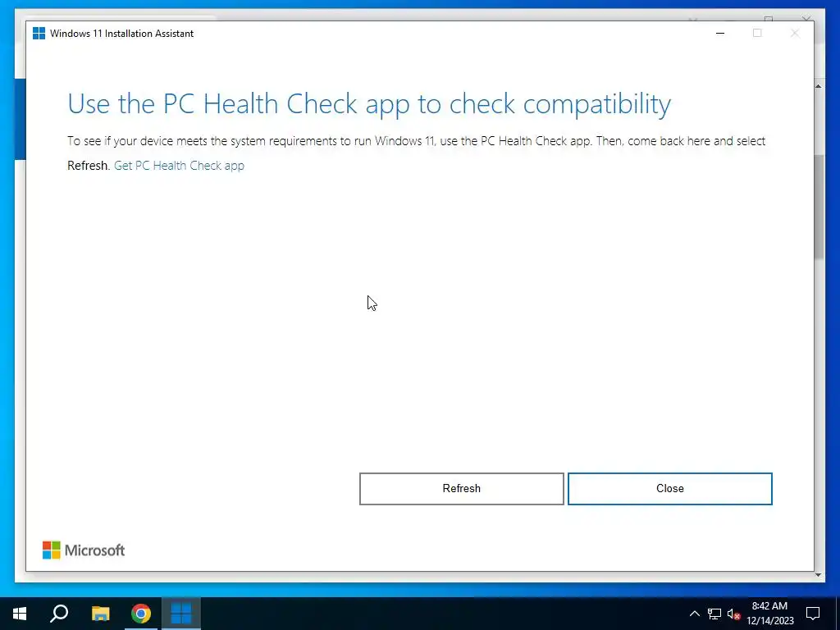This screenshot has width=840, height=630.
Task: Click the background window scrollbar thumb
Action: [819, 207]
